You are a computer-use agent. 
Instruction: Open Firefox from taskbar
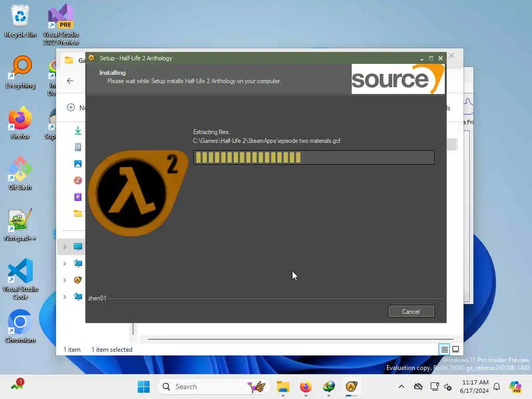point(305,387)
